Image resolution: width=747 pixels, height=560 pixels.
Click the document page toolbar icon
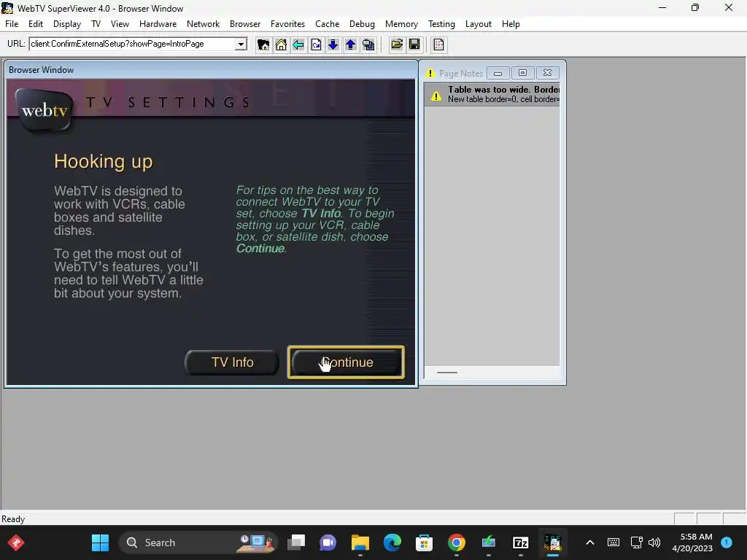click(x=438, y=44)
